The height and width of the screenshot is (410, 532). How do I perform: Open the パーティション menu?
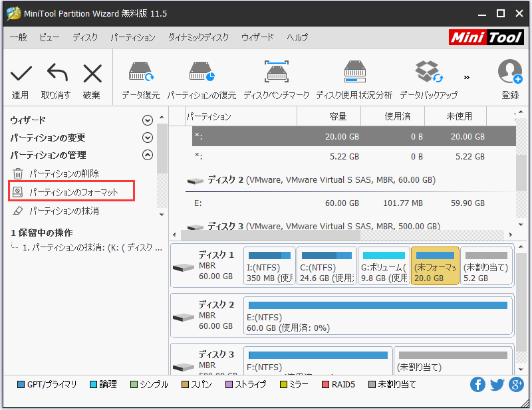(x=133, y=37)
